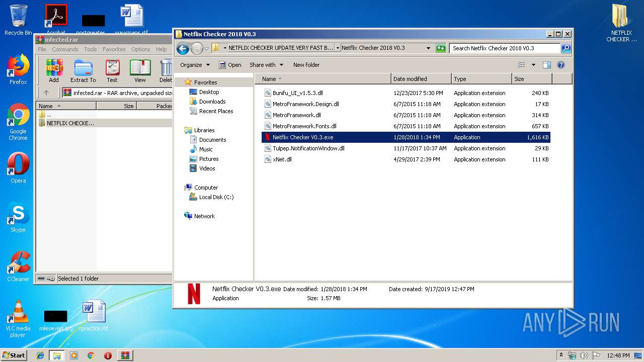Select Recent Places in navigation pane
Viewport: 644px width, 362px height.
click(x=216, y=111)
